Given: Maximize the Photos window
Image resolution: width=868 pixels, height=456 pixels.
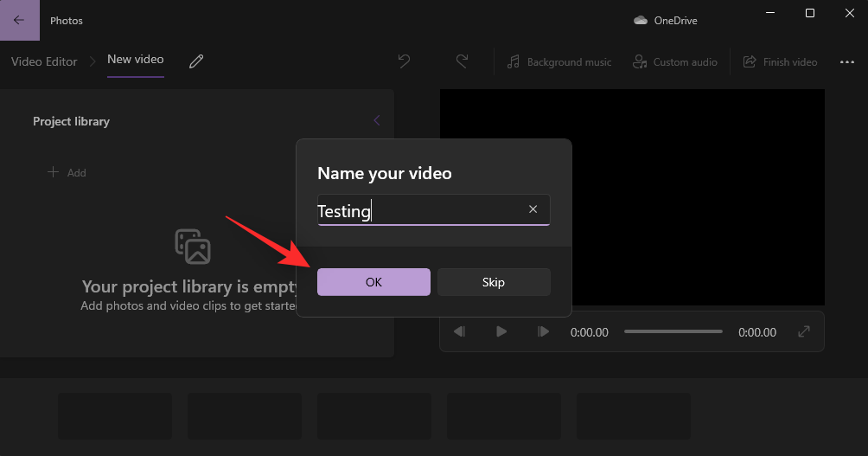Looking at the screenshot, I should click(810, 13).
